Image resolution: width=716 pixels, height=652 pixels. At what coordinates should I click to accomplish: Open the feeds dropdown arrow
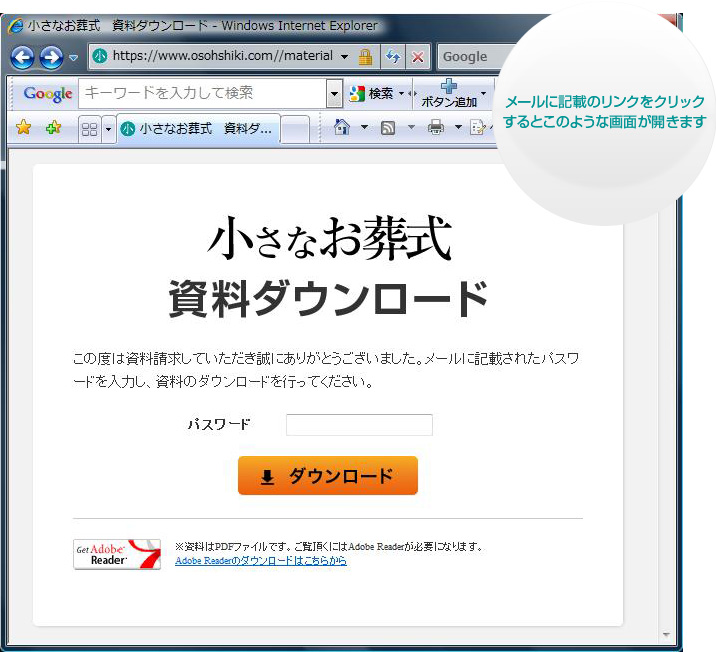(411, 127)
